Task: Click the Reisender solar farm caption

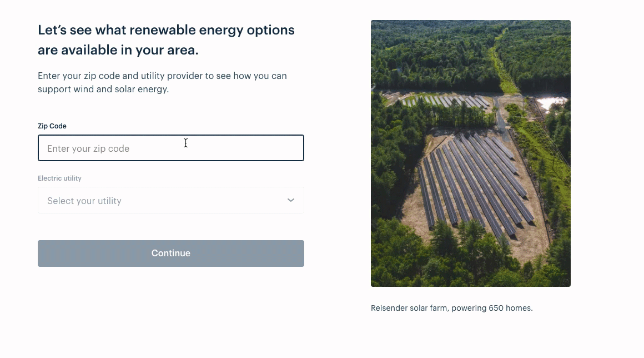Action: [452, 308]
